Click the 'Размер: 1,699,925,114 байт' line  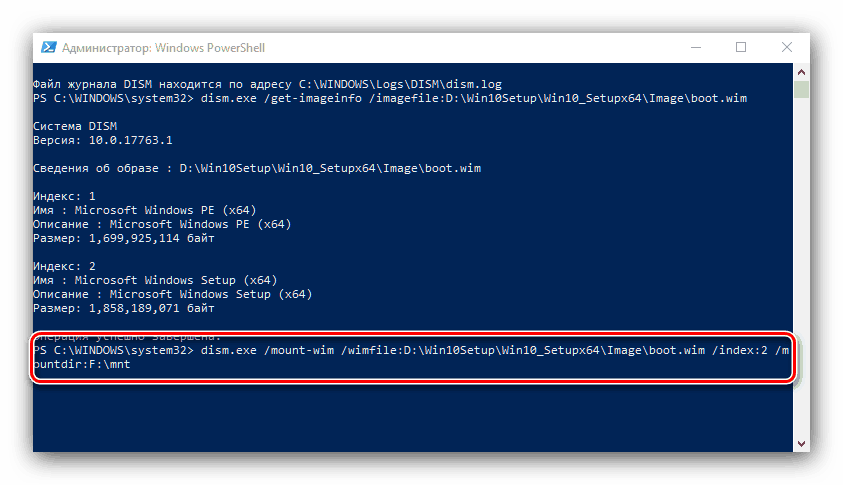click(x=123, y=239)
